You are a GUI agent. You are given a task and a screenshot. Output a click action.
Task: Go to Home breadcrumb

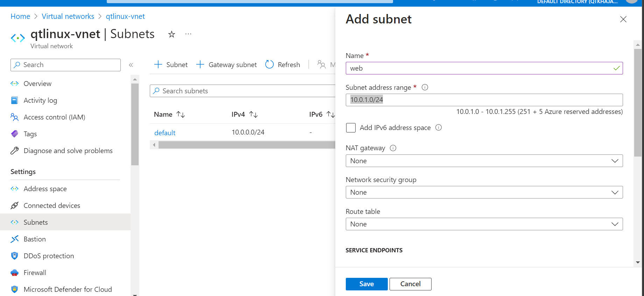point(20,16)
